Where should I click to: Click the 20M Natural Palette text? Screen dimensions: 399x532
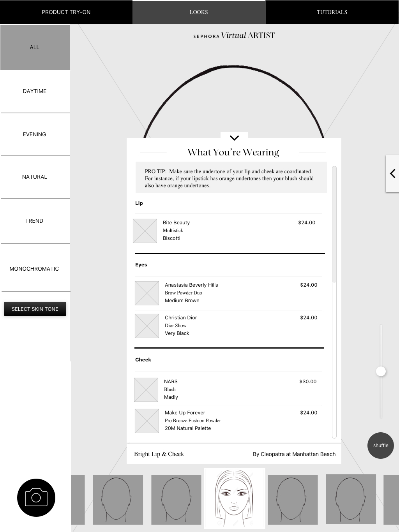[188, 428]
